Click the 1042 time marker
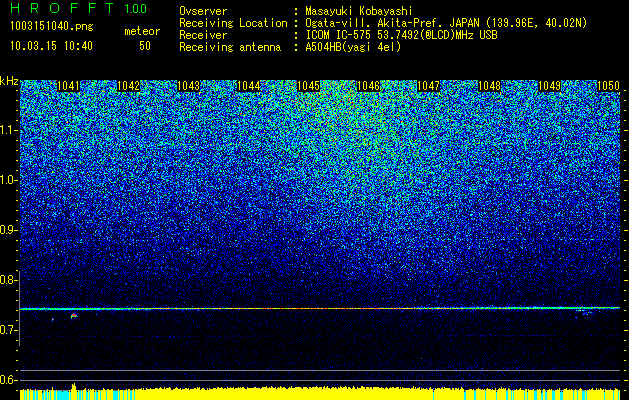Viewport: 629px width, 400px height. click(x=128, y=86)
